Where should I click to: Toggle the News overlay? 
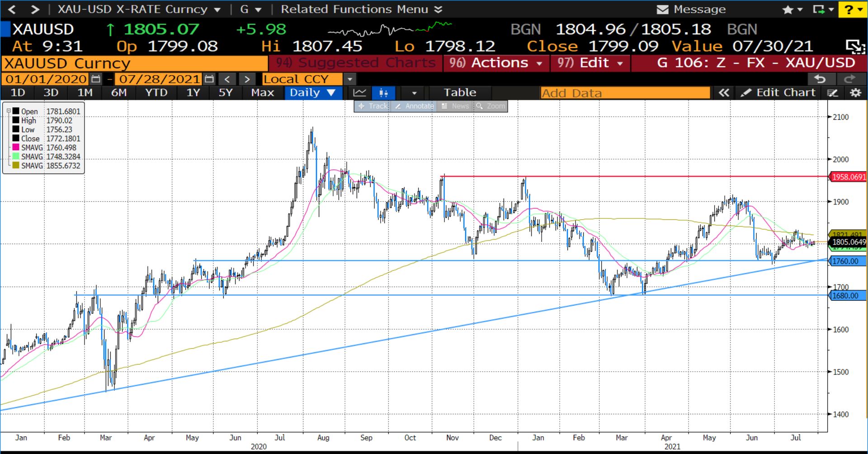click(455, 106)
